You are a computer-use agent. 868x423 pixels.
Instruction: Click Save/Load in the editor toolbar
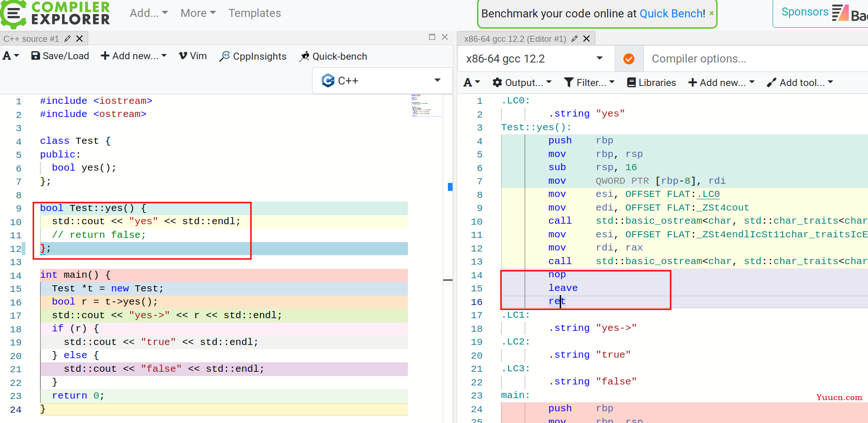(60, 56)
